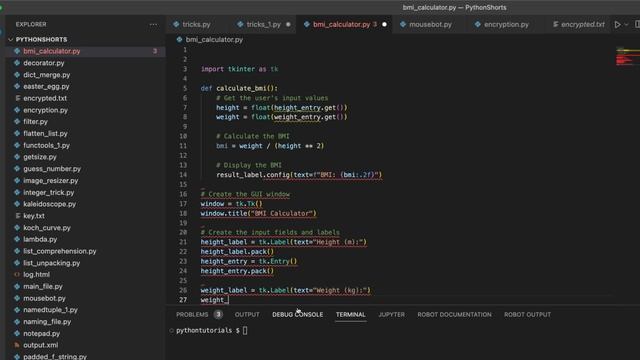This screenshot has height=360, width=640.
Task: Show the DEBUG CONSOLE panel tab
Action: click(298, 315)
